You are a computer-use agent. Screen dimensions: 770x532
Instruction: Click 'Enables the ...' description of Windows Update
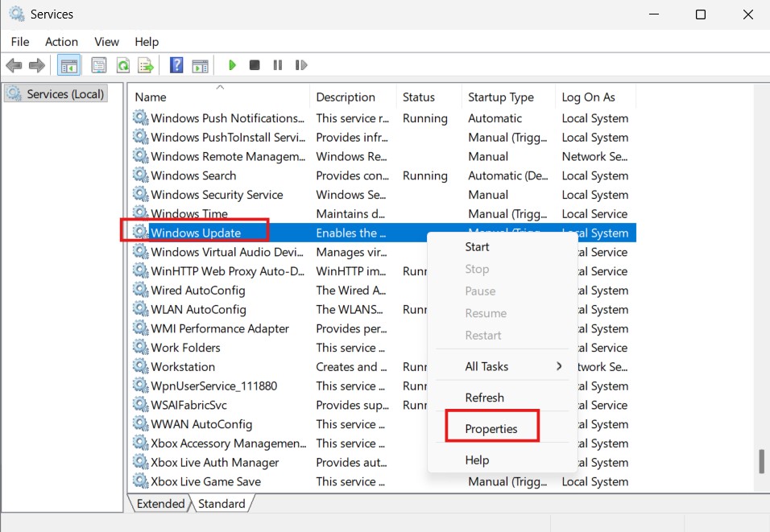(350, 233)
